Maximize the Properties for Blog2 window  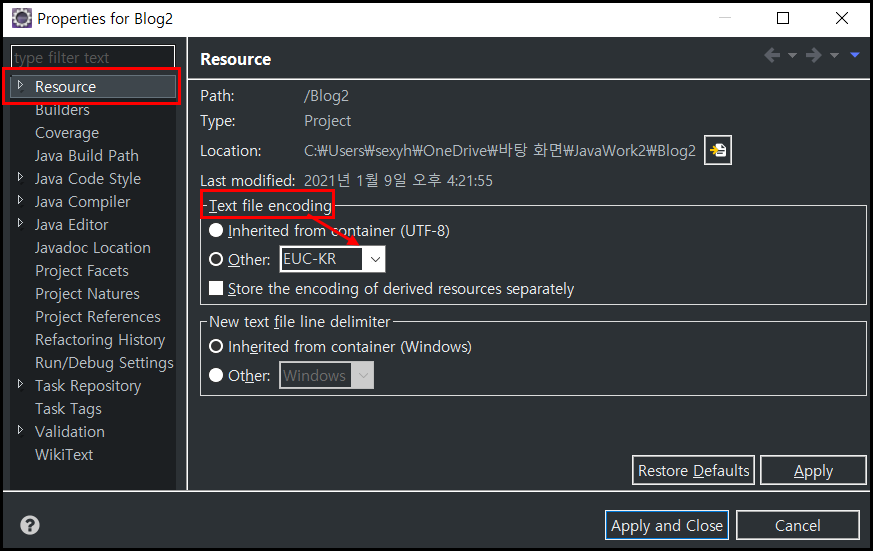click(x=783, y=18)
